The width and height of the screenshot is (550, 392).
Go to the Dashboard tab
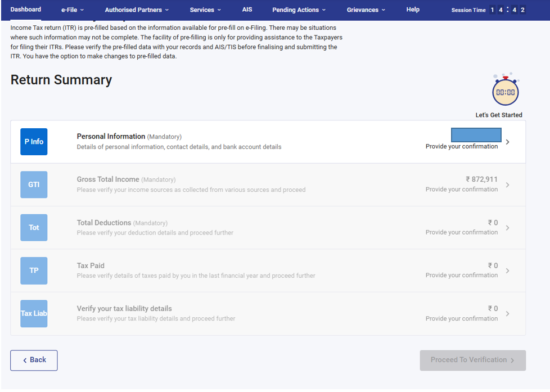pos(26,10)
